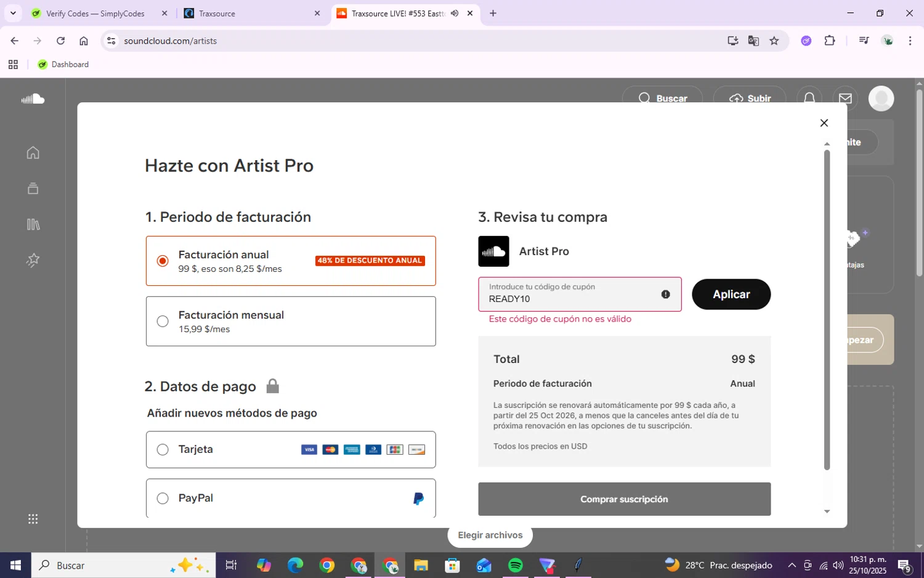Switch to the Traxsource browser tab

[253, 14]
